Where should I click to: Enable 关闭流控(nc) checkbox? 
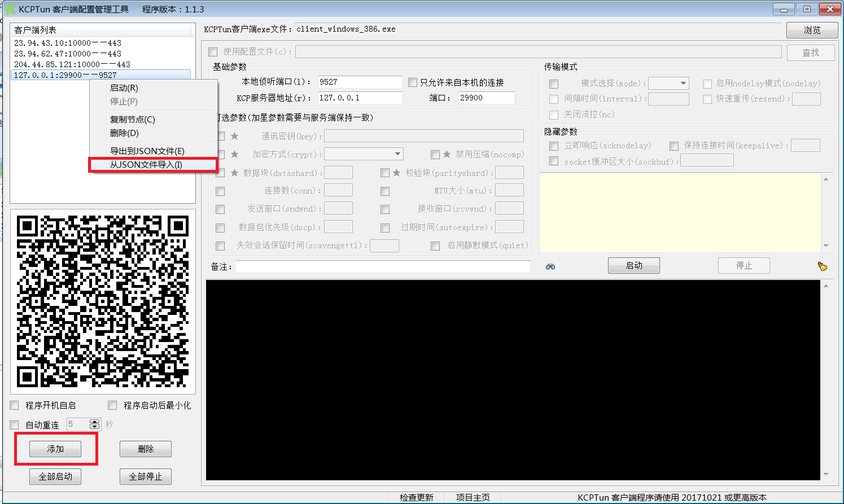point(554,115)
